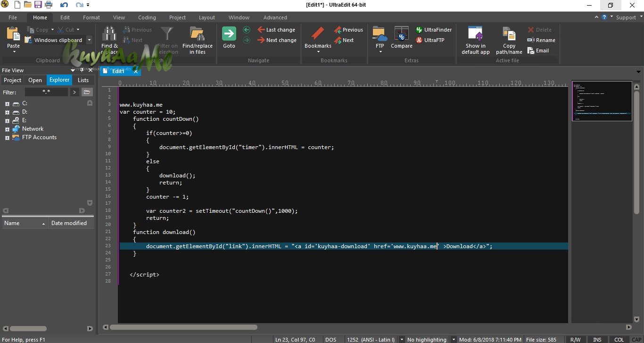This screenshot has width=644, height=343.
Task: Toggle R/W read-write status
Action: click(575, 340)
